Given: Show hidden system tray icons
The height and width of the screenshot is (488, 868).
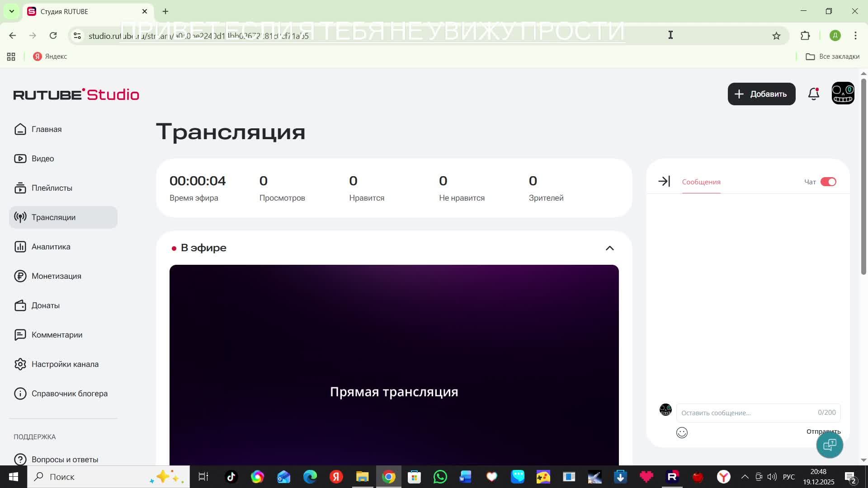Looking at the screenshot, I should (745, 477).
